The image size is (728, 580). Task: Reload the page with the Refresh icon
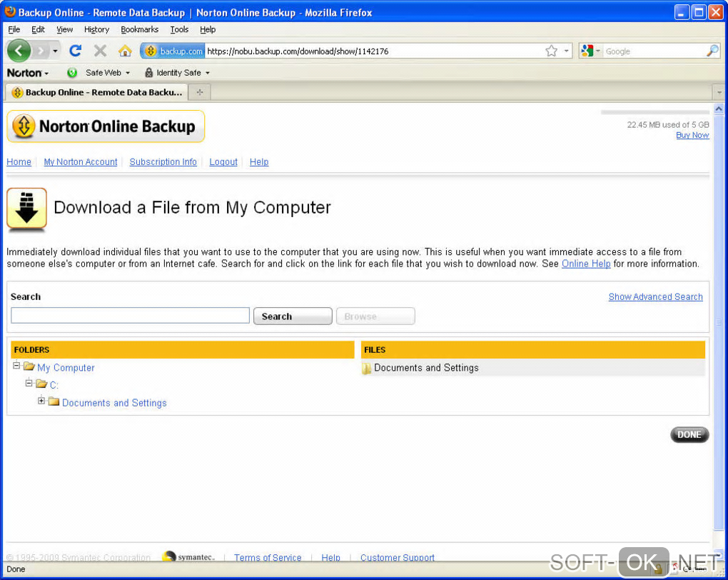pyautogui.click(x=75, y=51)
